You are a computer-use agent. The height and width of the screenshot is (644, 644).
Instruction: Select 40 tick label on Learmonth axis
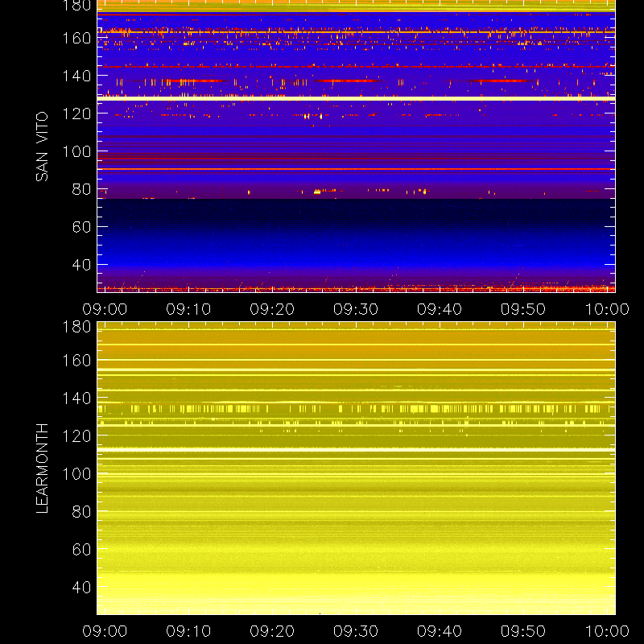(x=82, y=587)
